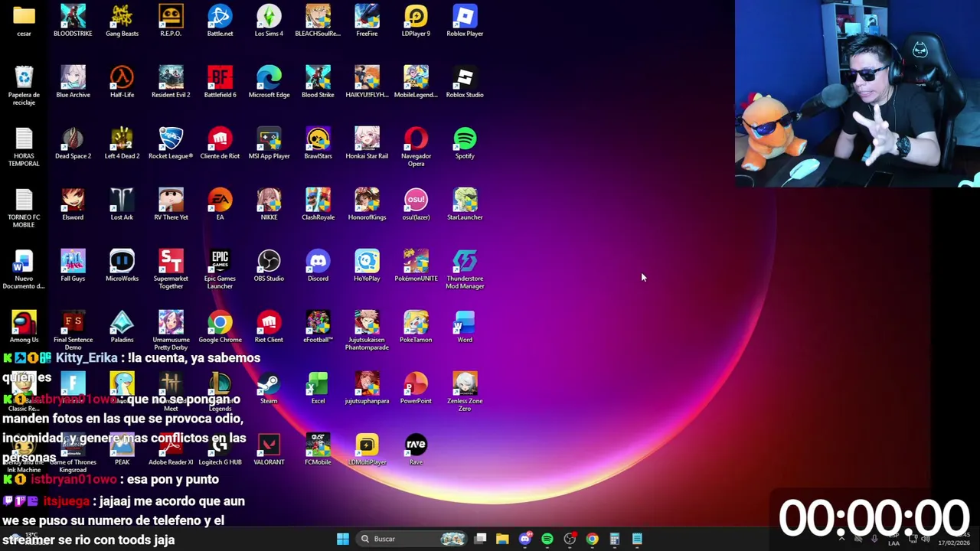Click the taskbar Buscar search box
This screenshot has height=551, width=980.
413,539
